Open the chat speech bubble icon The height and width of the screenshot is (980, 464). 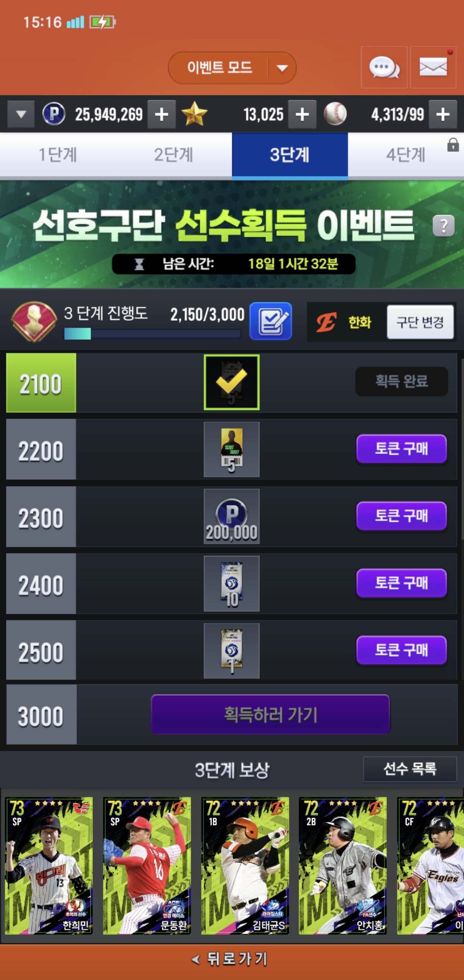(384, 67)
